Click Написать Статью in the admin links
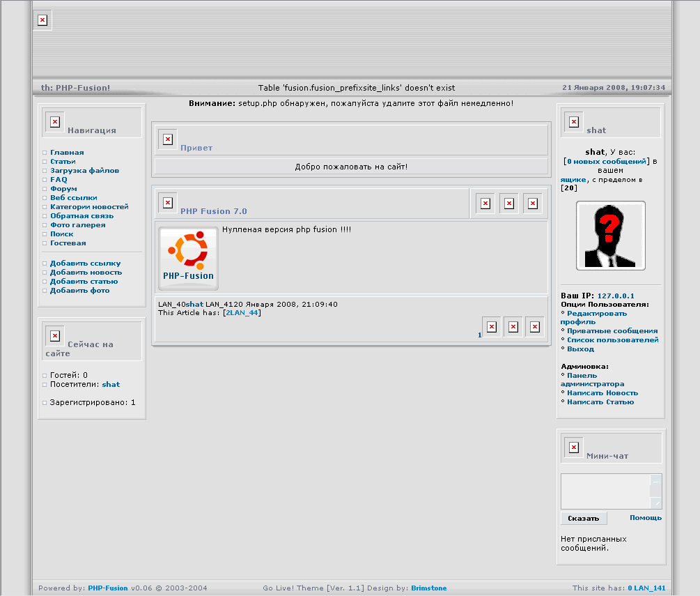700x596 pixels. [600, 402]
